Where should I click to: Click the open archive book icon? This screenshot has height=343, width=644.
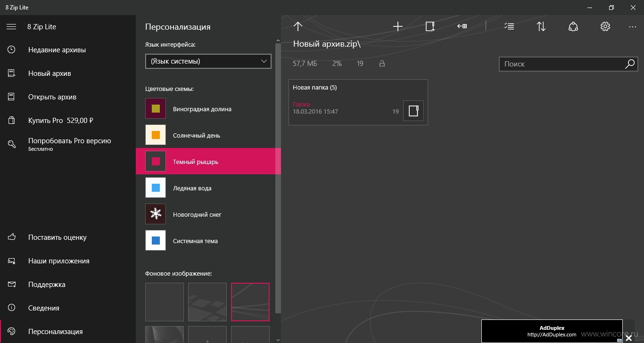[x=12, y=97]
